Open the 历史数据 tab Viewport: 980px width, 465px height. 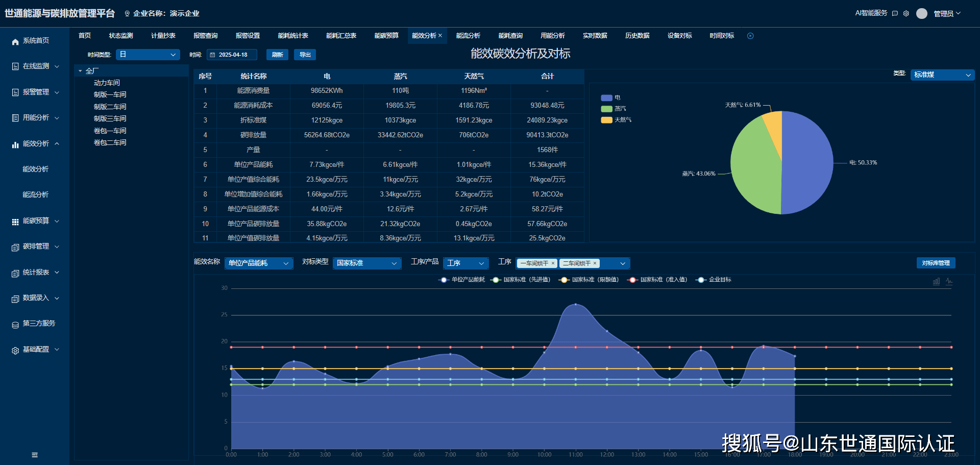coord(637,36)
